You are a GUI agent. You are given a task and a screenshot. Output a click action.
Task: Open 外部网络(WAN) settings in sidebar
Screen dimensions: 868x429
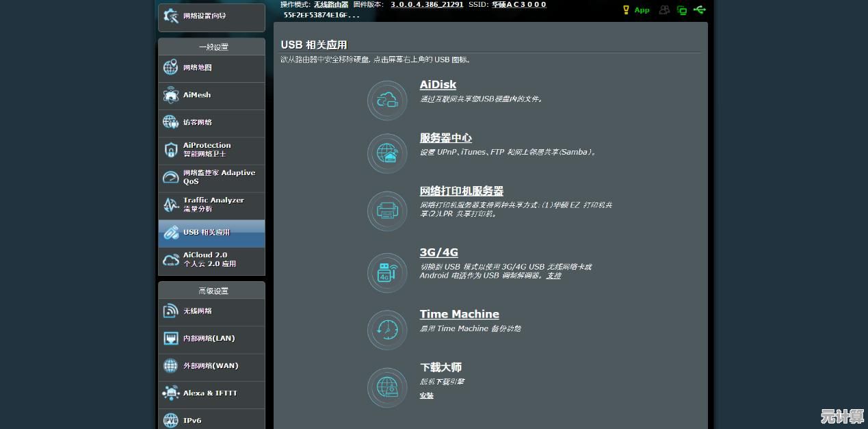[x=211, y=366]
